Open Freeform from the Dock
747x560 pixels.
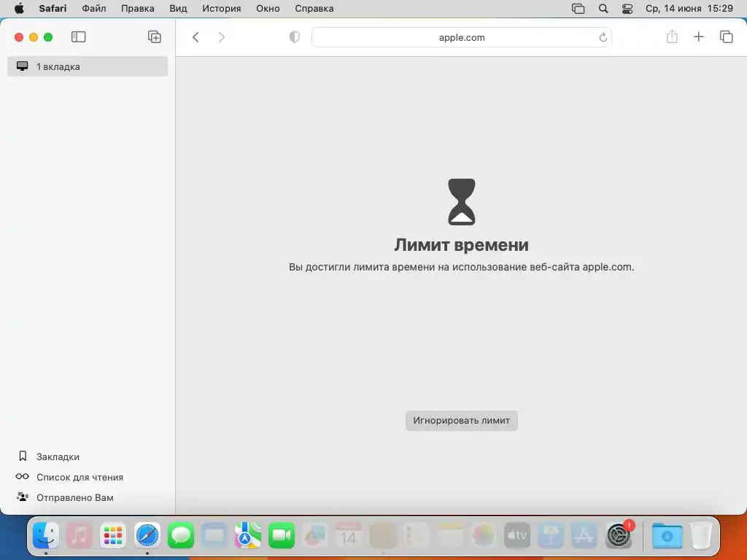tap(315, 535)
